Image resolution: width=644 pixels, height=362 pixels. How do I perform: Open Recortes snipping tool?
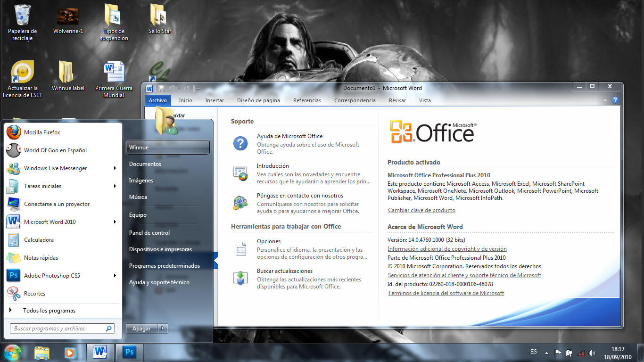click(63, 294)
